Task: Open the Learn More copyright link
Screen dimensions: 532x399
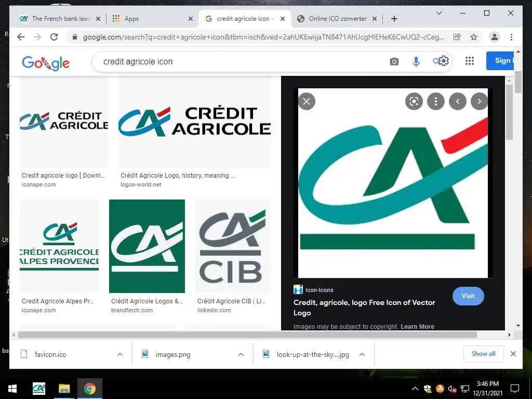Action: pyautogui.click(x=417, y=326)
